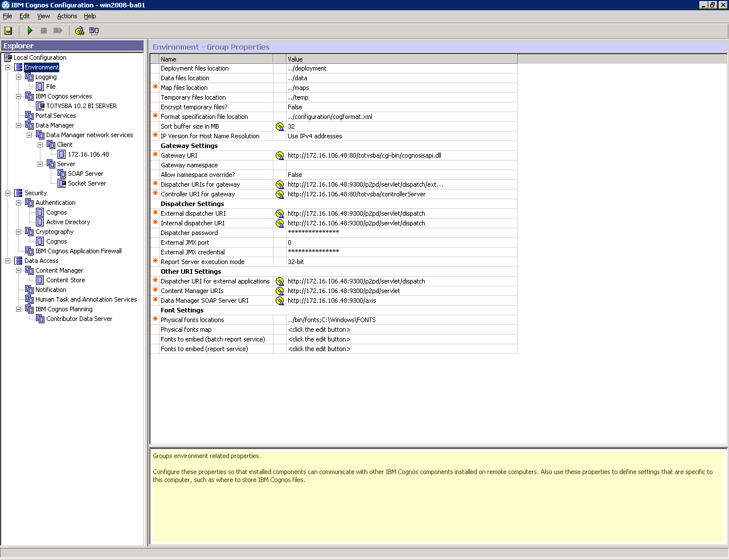Click the Gateway namespace value field
Viewport: 729px width, 560px height.
(402, 165)
